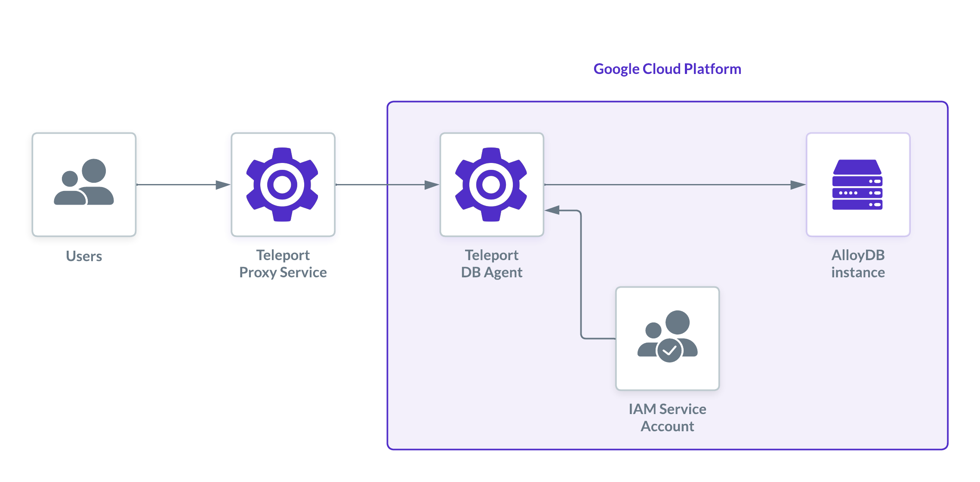Screen dimensions: 980x482
Task: Click the Users label text
Action: click(83, 256)
